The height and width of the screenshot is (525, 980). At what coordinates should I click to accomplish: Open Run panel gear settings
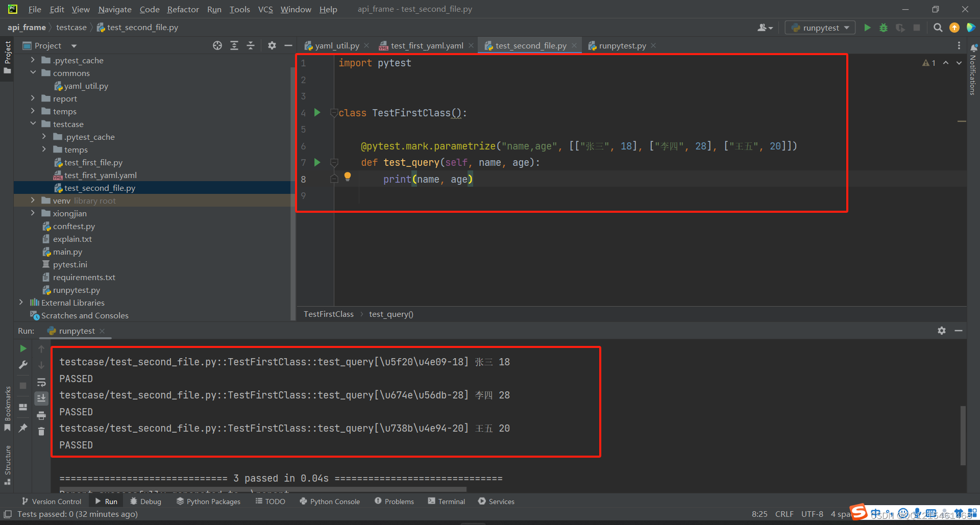(942, 331)
